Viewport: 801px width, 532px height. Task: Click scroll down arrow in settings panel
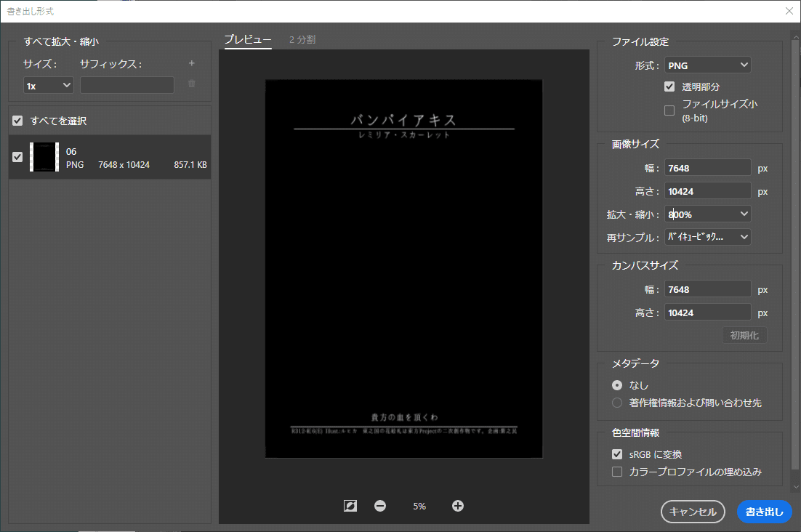point(795,487)
